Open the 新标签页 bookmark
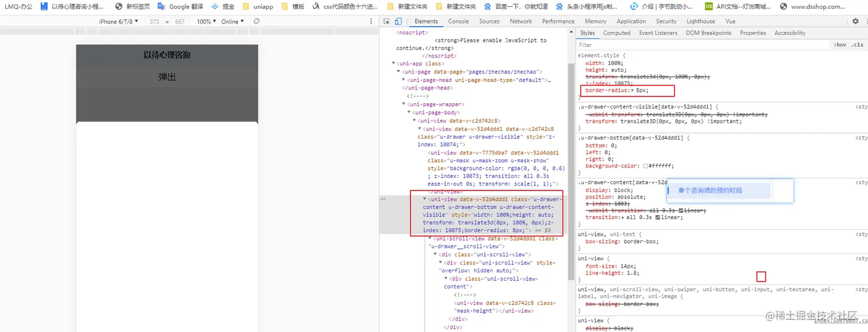Screen dimensions: 868x332 click(133, 7)
